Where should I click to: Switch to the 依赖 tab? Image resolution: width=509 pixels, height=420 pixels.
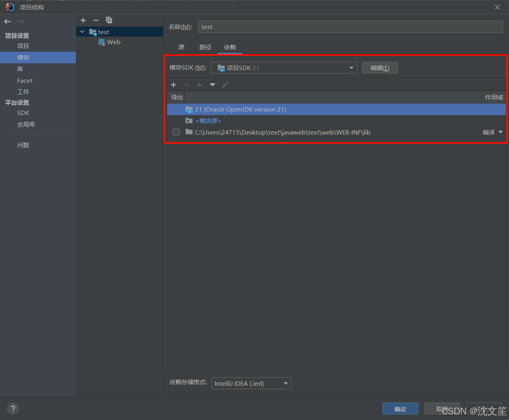230,47
